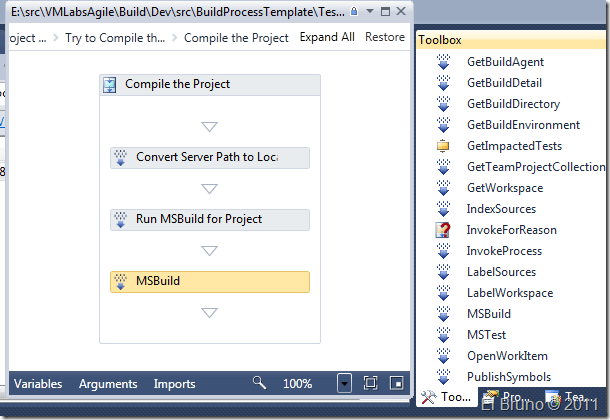Image resolution: width=610 pixels, height=420 pixels.
Task: Click Expand All in the designer
Action: (327, 38)
